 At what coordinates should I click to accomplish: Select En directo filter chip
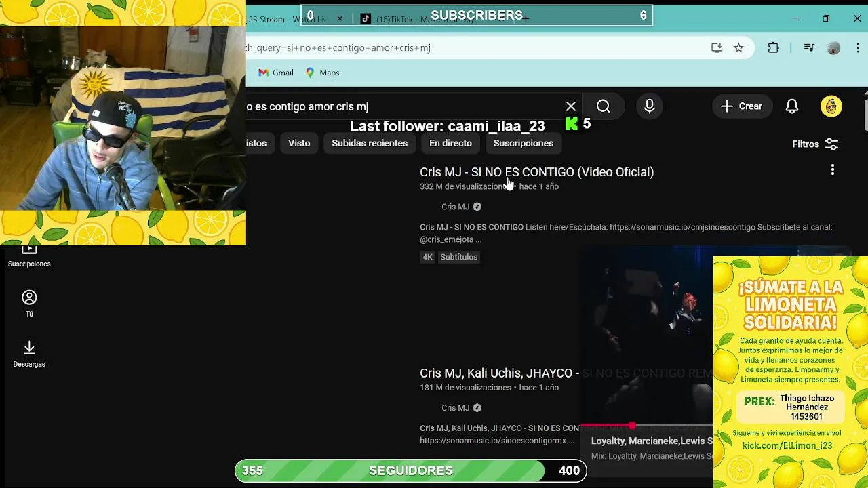450,143
